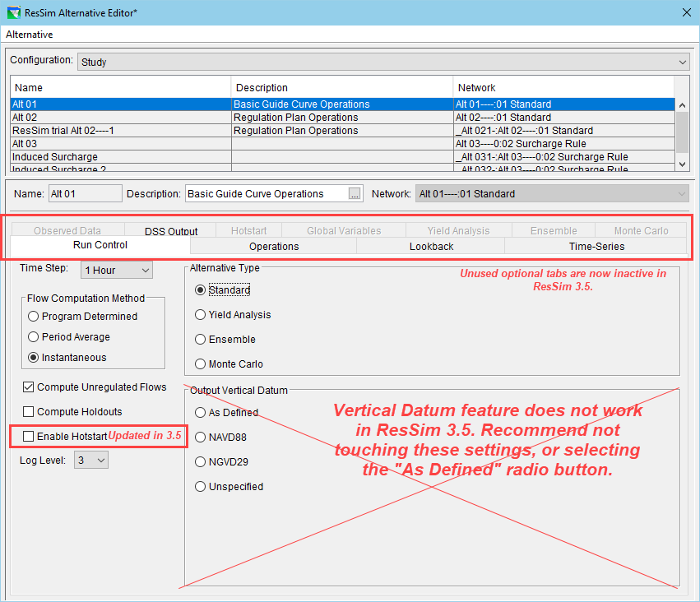Open the Network Alt 01 dropdown
The width and height of the screenshot is (700, 602).
(552, 193)
